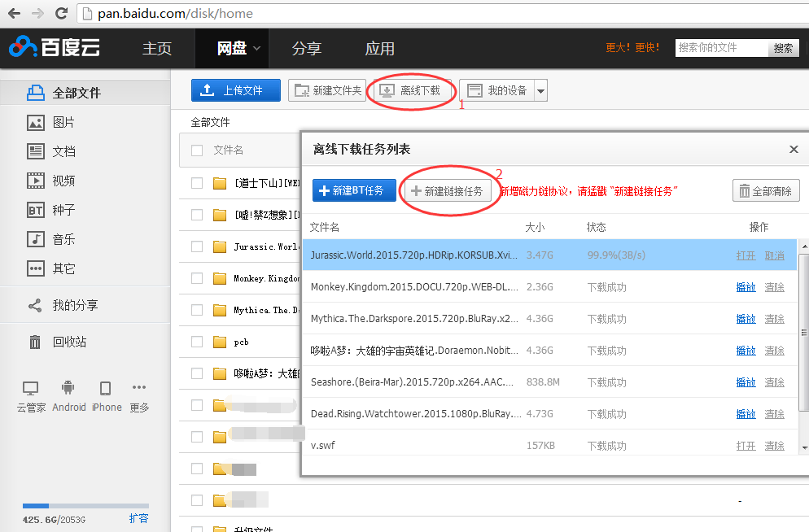The image size is (809, 532).
Task: Open the pcb folder icon
Action: pos(220,342)
